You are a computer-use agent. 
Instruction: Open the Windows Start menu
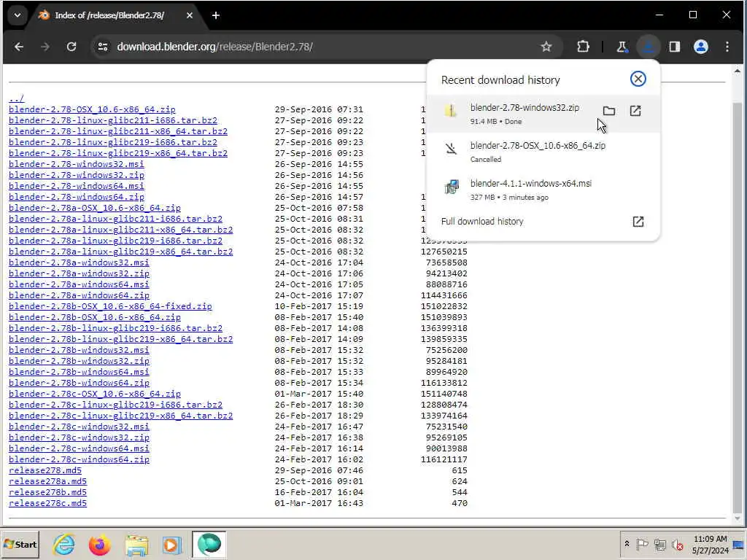20,544
